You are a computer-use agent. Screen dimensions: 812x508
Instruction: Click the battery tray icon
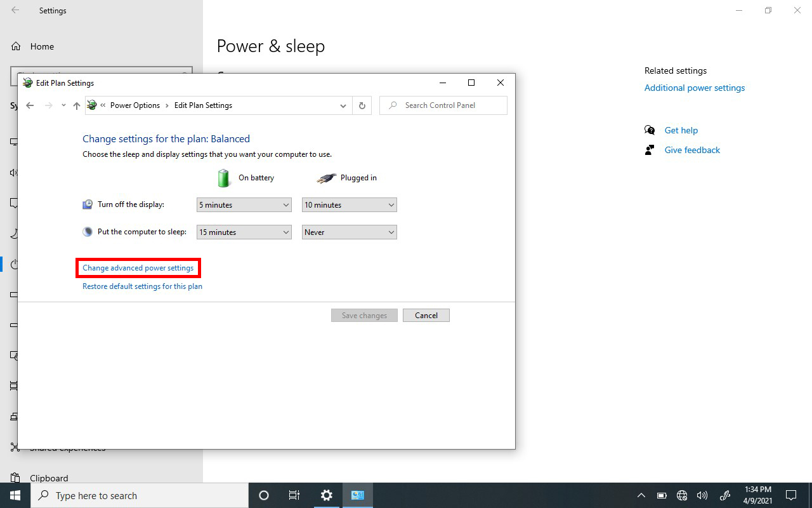(662, 495)
